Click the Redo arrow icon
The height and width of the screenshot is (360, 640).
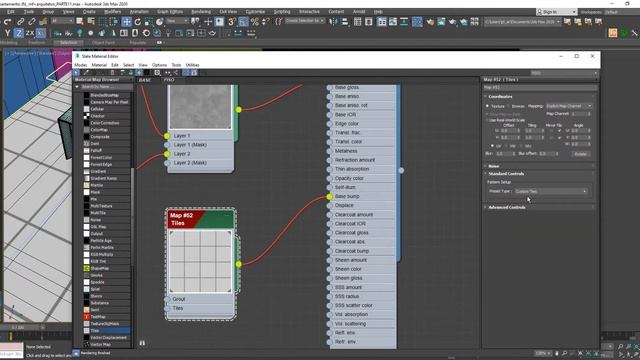pos(7,22)
